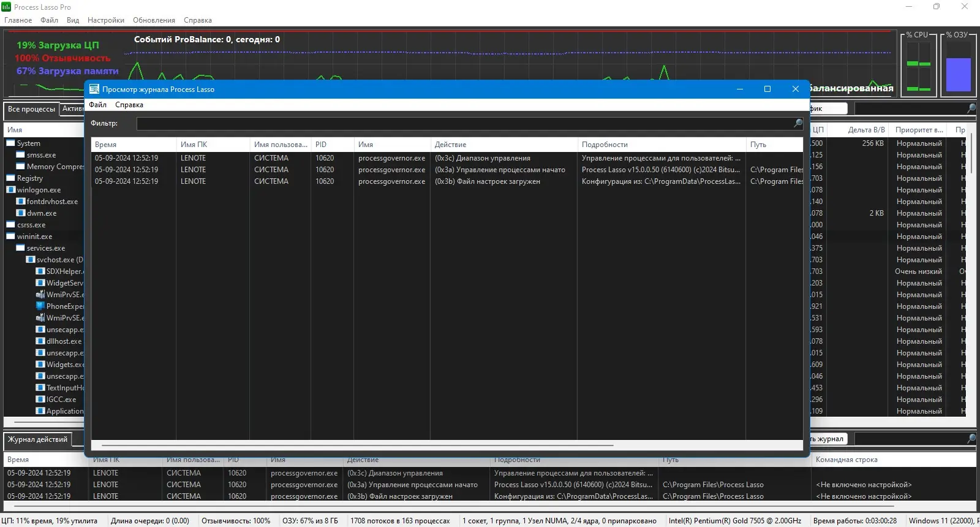This screenshot has height=527, width=980.
Task: Click the search magnifier above the process list columns
Action: 971,108
